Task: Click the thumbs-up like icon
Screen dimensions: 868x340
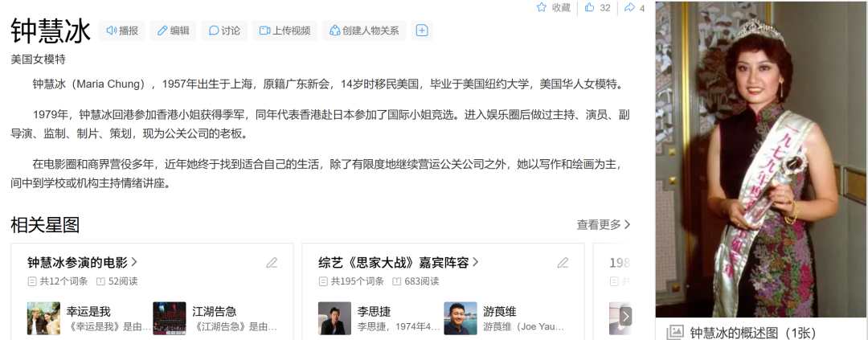Action: (589, 8)
